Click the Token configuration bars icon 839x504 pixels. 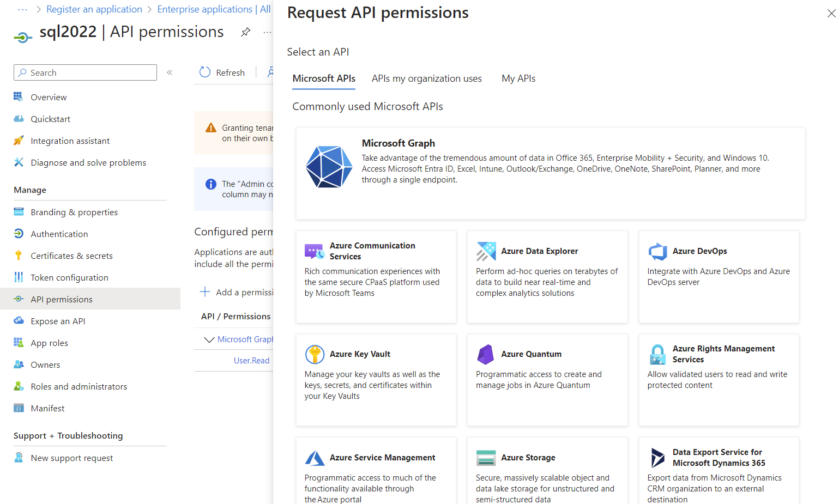click(x=19, y=277)
